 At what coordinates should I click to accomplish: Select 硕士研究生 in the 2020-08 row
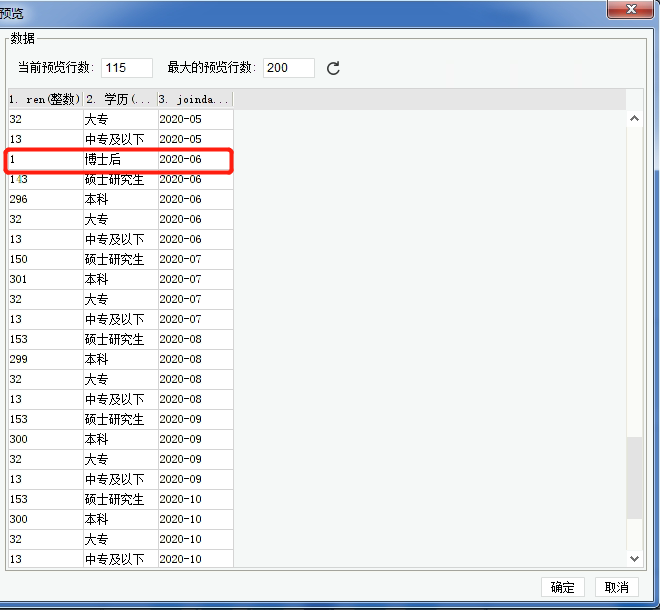point(121,339)
